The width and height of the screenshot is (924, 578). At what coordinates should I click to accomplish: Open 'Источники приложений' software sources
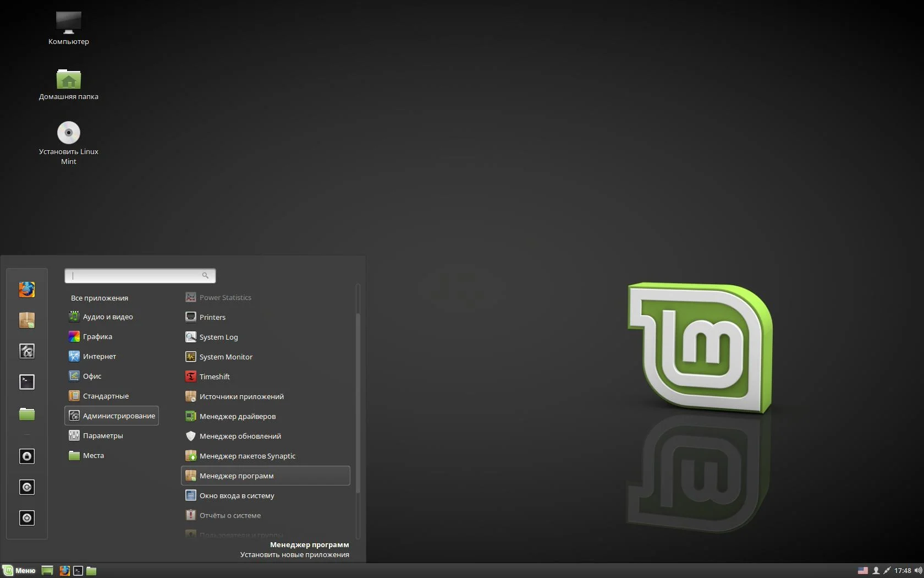(x=266, y=396)
